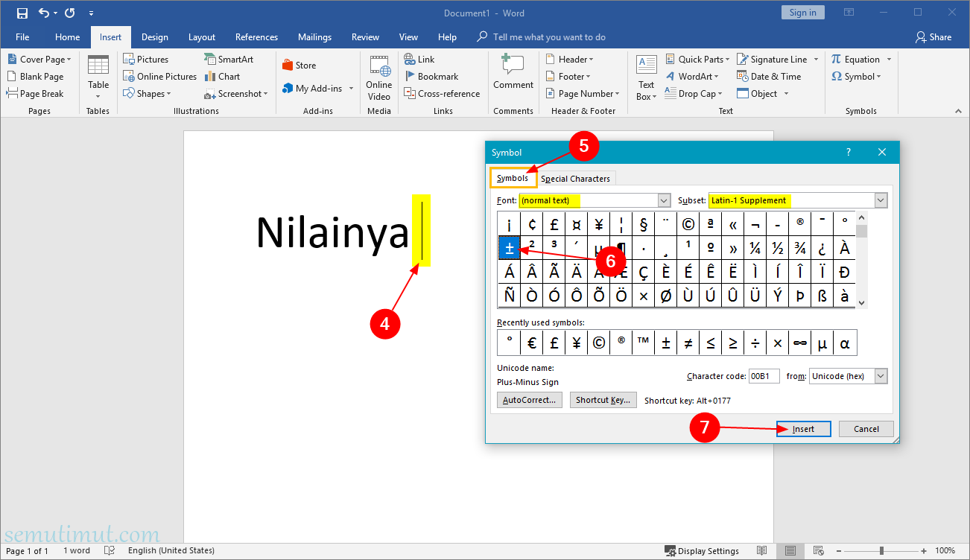This screenshot has width=970, height=560.
Task: Cancel the Symbol dialog
Action: [x=866, y=429]
